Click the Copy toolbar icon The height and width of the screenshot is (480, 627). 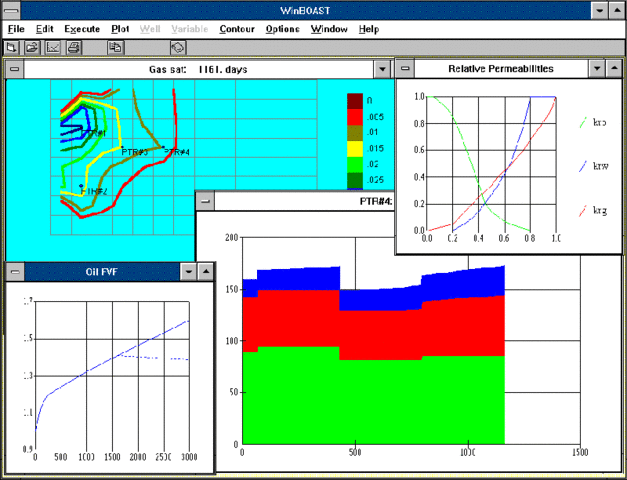pos(116,48)
